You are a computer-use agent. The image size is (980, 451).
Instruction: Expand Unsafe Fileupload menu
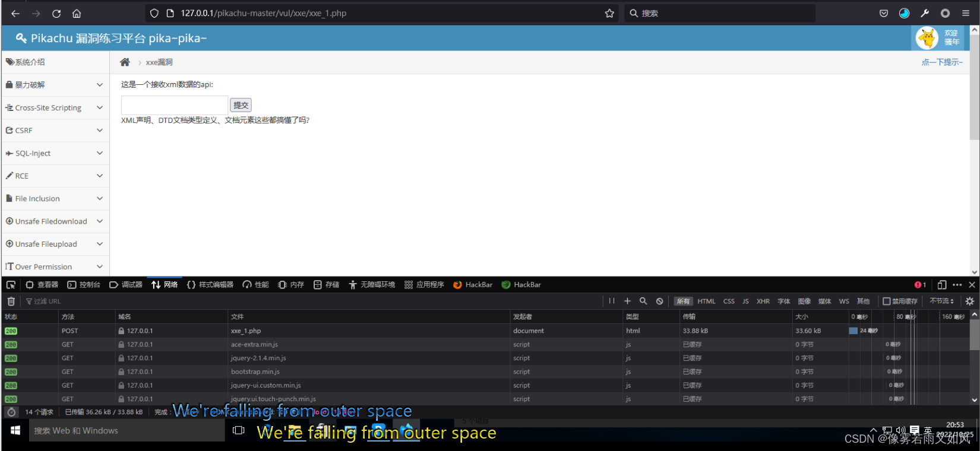55,244
